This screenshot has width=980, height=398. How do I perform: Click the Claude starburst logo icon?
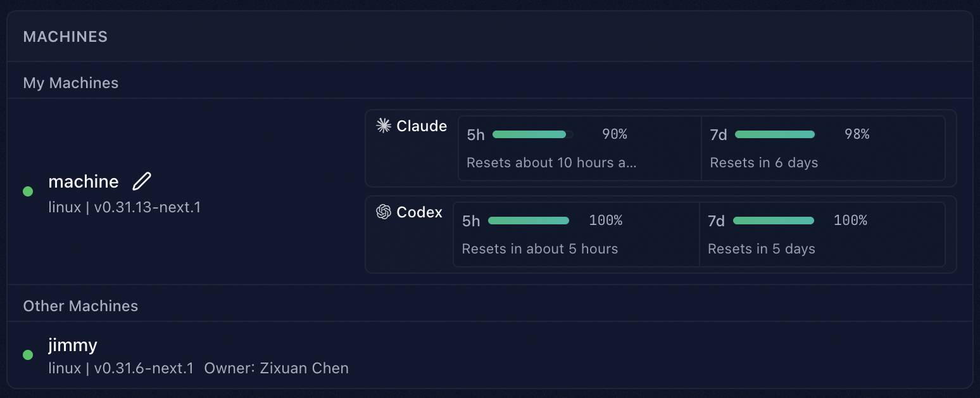[383, 125]
